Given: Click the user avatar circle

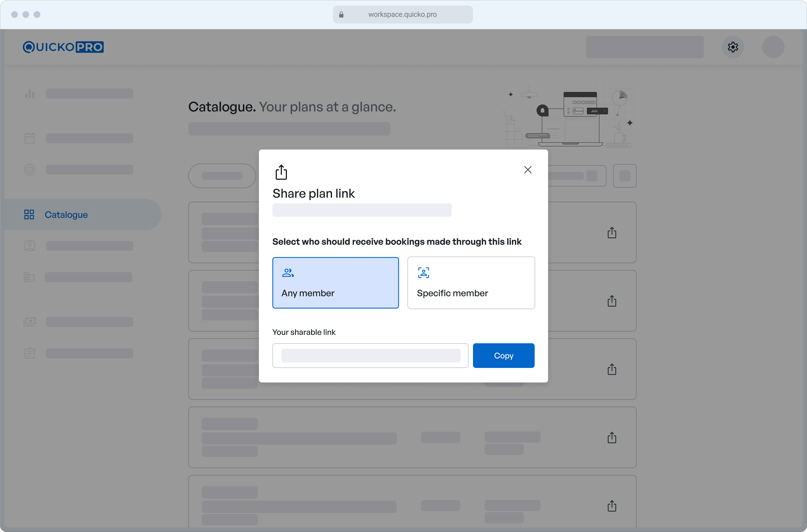Looking at the screenshot, I should tap(773, 47).
